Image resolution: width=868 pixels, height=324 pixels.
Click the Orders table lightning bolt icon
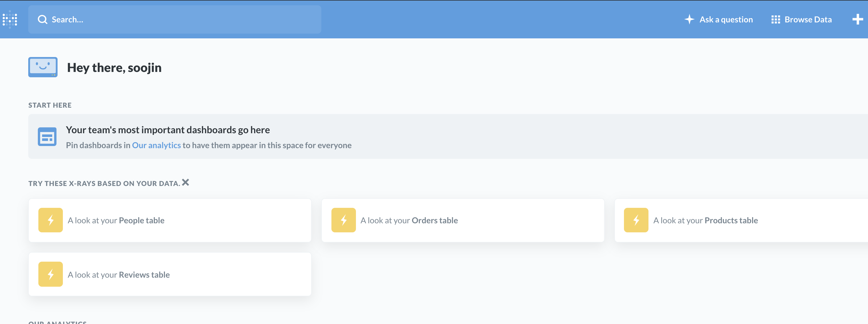click(x=343, y=220)
